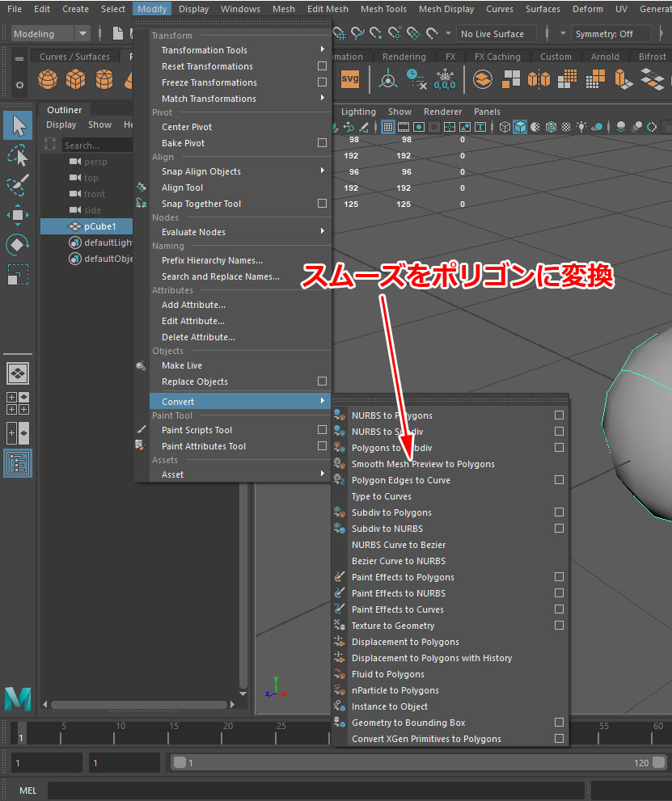This screenshot has height=801, width=672.
Task: Activate the Rotate tool
Action: [x=18, y=244]
